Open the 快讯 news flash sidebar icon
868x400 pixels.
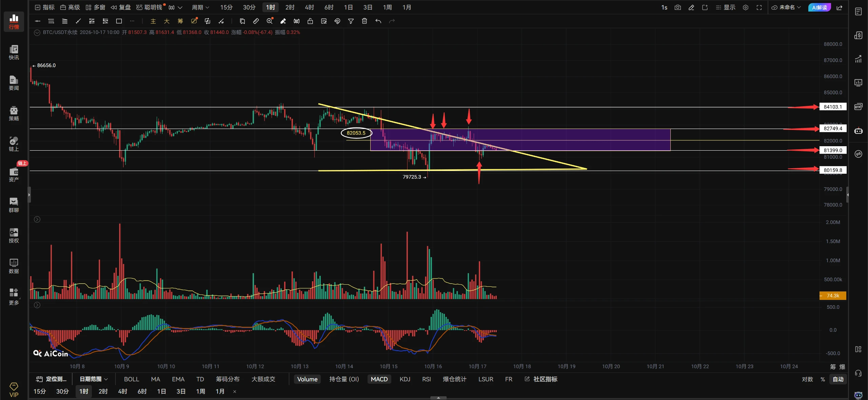click(14, 52)
